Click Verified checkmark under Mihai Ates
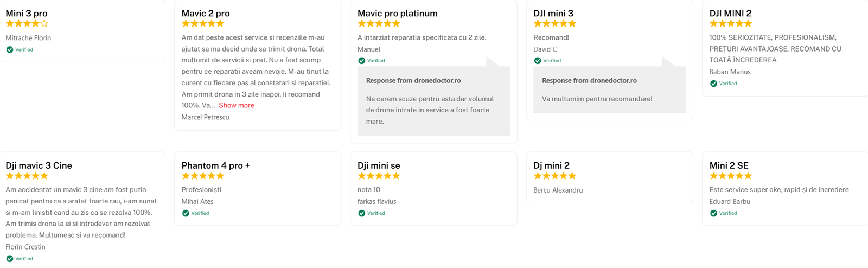 (186, 213)
